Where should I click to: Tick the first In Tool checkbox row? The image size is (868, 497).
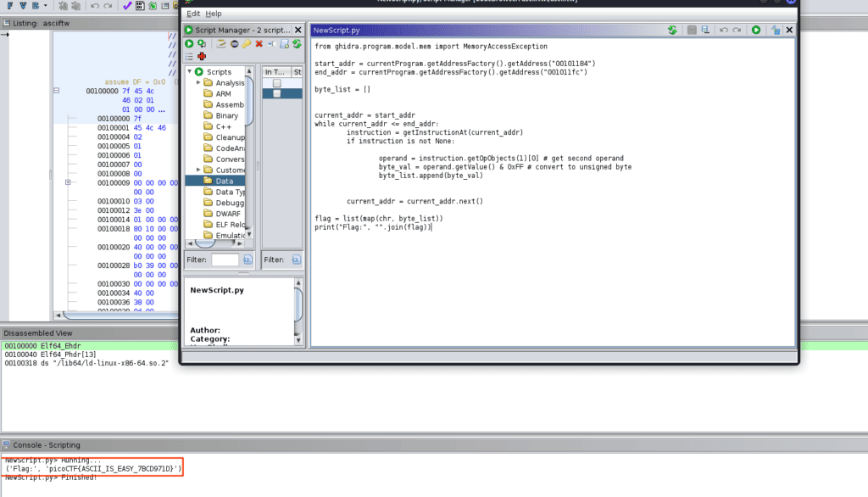click(277, 83)
